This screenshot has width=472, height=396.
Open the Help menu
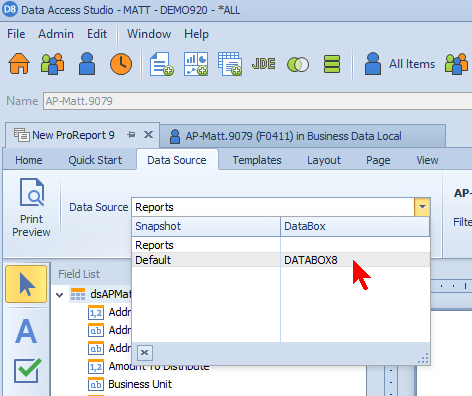(196, 34)
